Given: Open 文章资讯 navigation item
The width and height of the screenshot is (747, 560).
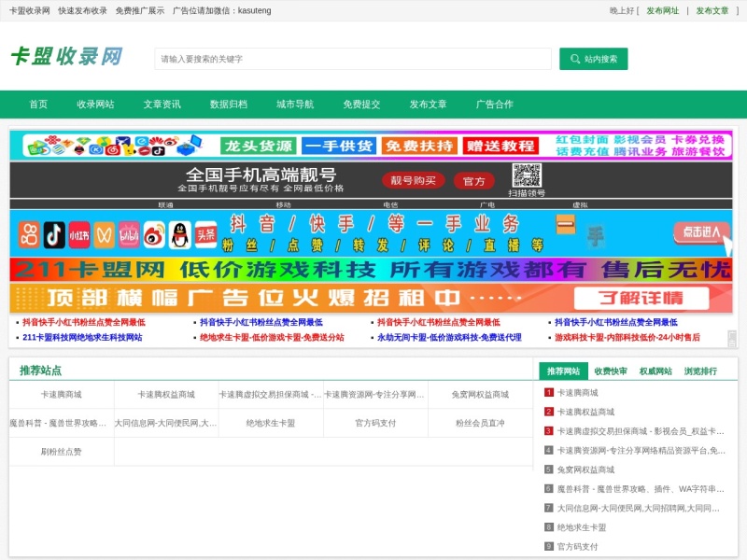Looking at the screenshot, I should [x=162, y=105].
